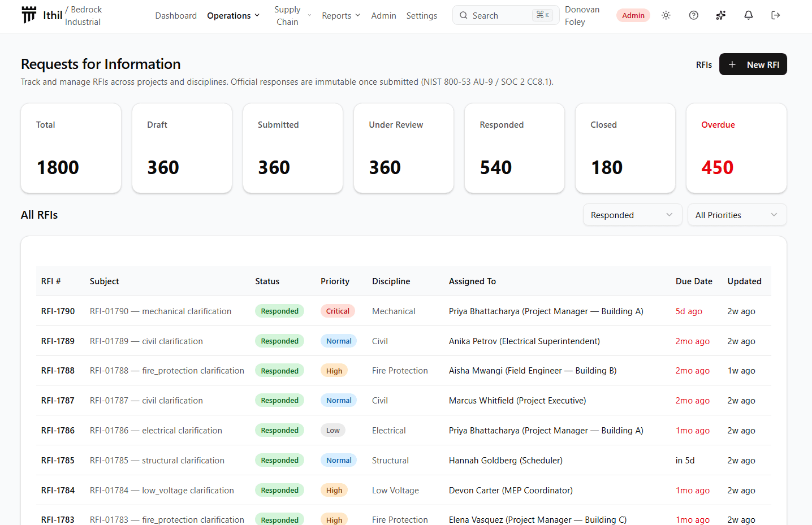Expand the Supply Chain menu
Viewport: 812px width, 525px height.
click(292, 16)
